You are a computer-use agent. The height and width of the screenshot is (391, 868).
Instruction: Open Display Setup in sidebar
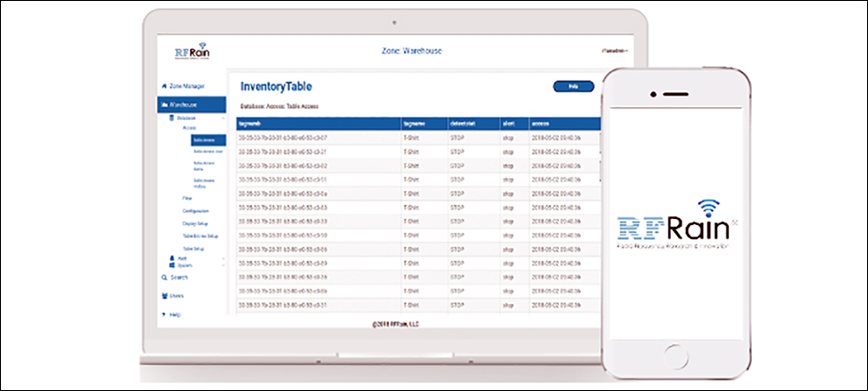pyautogui.click(x=194, y=224)
